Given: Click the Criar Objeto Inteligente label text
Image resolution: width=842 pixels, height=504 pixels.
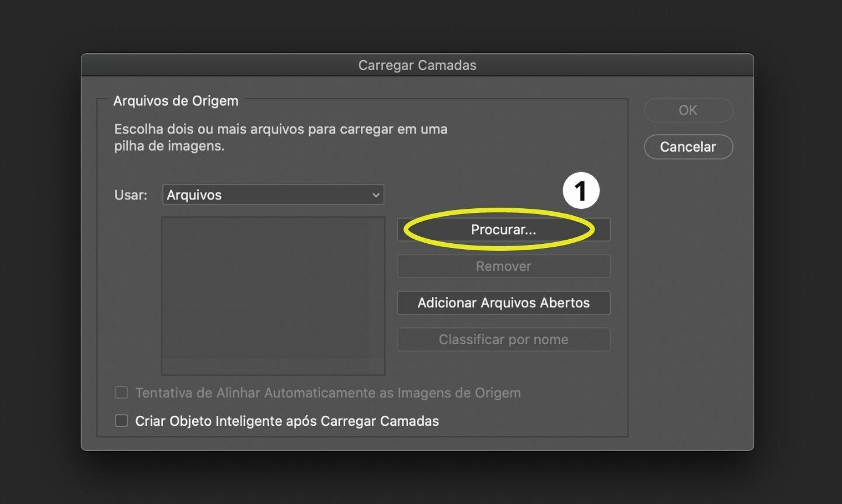Looking at the screenshot, I should tap(287, 421).
